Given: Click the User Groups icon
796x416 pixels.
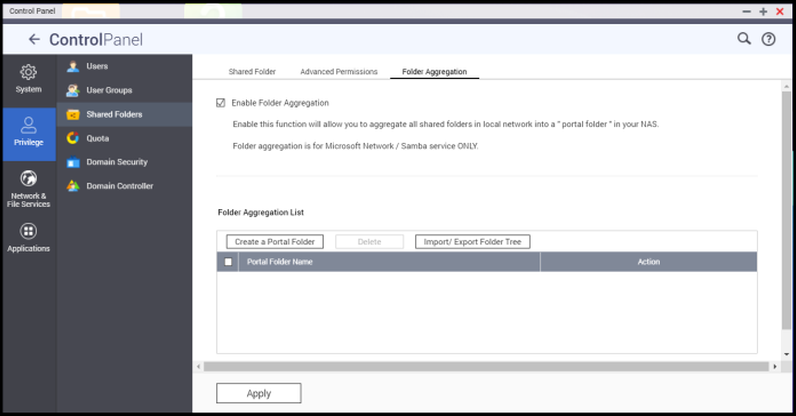Looking at the screenshot, I should pyautogui.click(x=73, y=90).
